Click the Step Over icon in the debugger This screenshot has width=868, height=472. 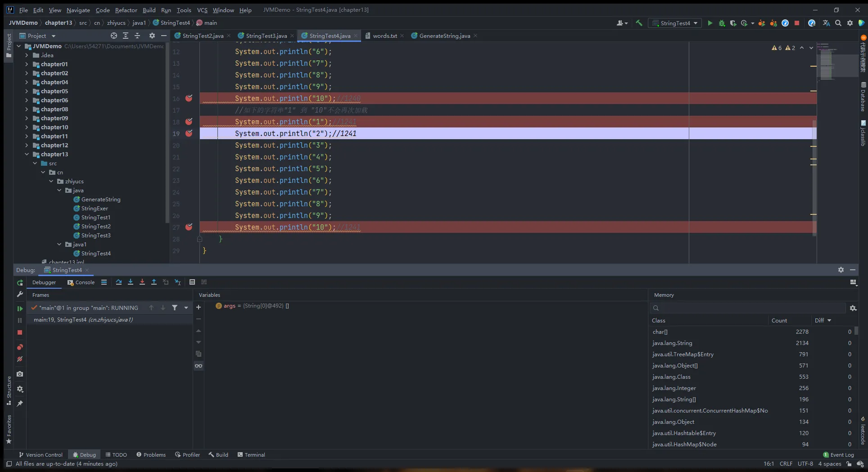tap(119, 282)
